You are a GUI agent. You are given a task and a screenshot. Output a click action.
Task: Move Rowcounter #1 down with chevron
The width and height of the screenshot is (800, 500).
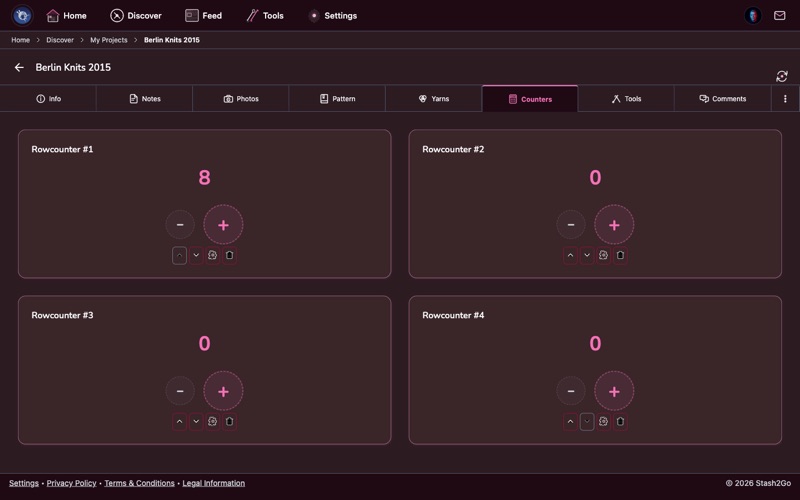tap(196, 255)
